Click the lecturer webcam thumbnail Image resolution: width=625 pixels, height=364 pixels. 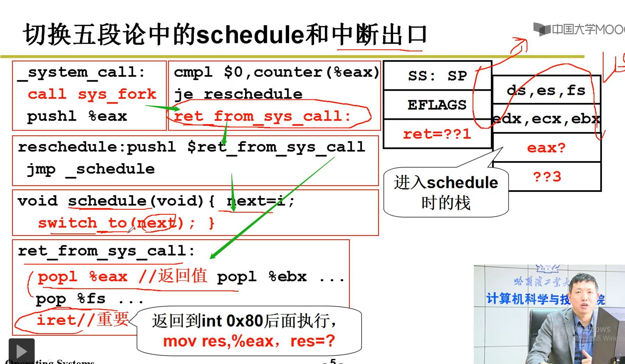tap(549, 314)
